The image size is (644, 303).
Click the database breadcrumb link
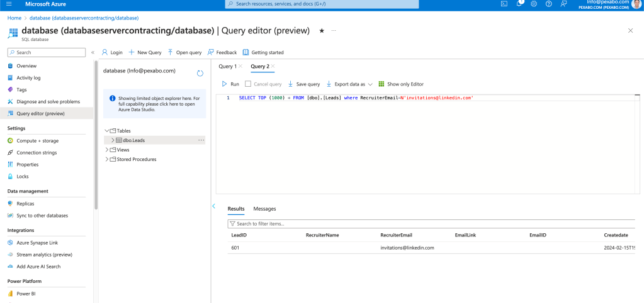tap(84, 18)
